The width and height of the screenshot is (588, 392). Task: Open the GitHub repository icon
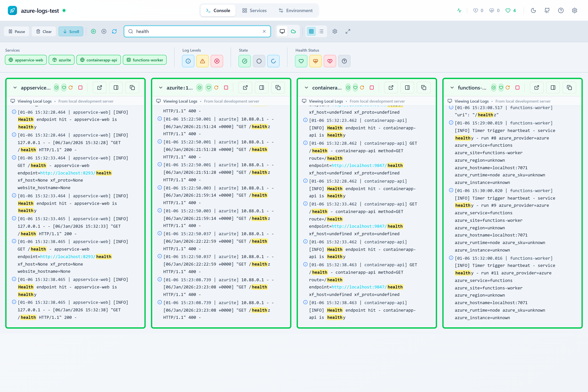pyautogui.click(x=547, y=10)
